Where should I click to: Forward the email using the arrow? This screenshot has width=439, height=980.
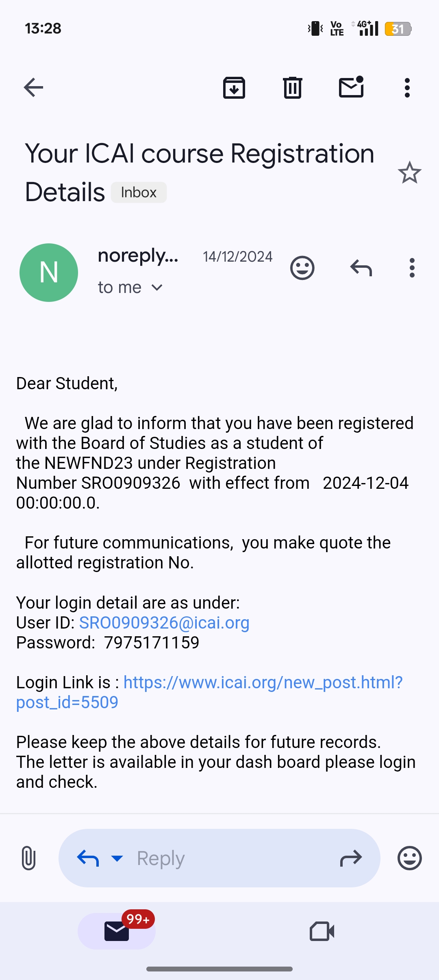point(351,858)
